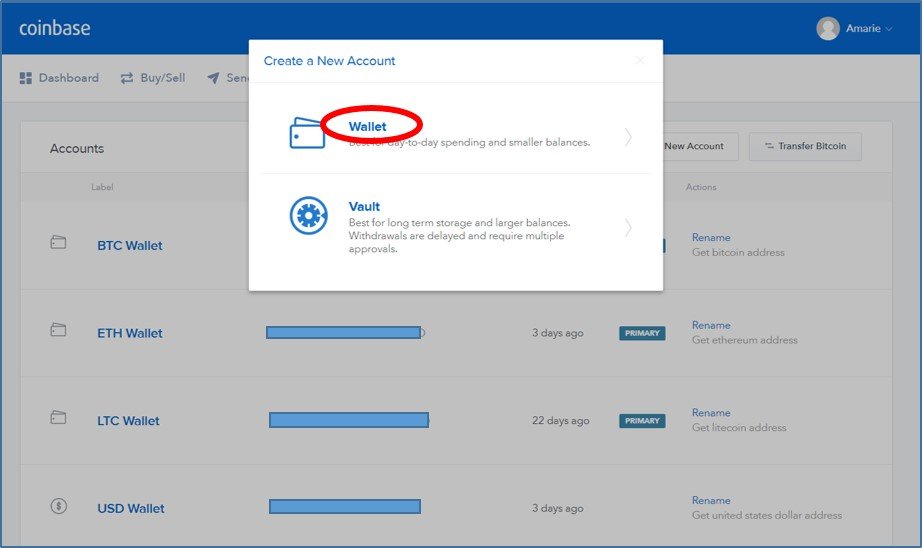Rename the USD Wallet
Screen dimensions: 922x548
711,500
